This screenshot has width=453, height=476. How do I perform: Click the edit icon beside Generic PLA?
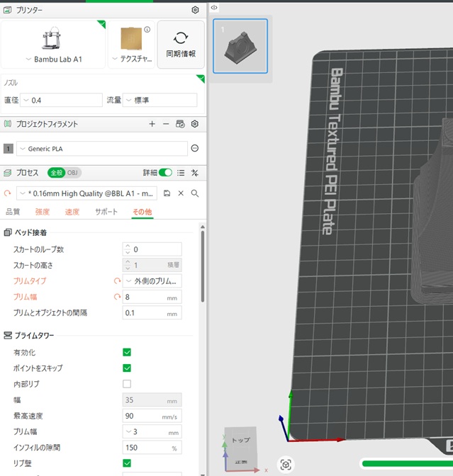pyautogui.click(x=194, y=149)
